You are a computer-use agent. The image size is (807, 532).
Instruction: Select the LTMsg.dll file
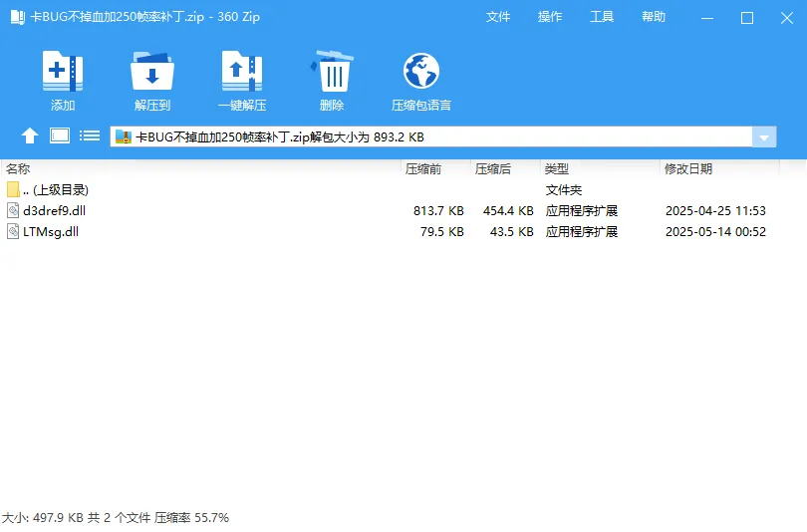click(x=50, y=232)
